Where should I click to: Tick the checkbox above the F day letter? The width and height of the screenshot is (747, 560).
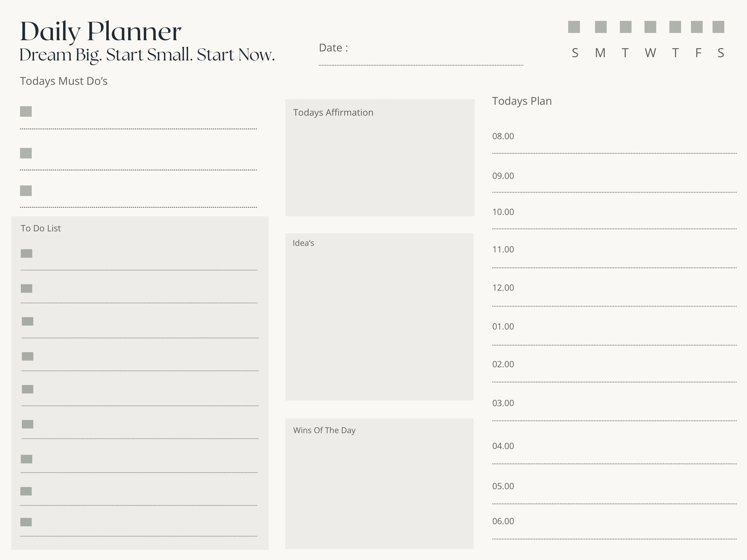click(x=697, y=27)
